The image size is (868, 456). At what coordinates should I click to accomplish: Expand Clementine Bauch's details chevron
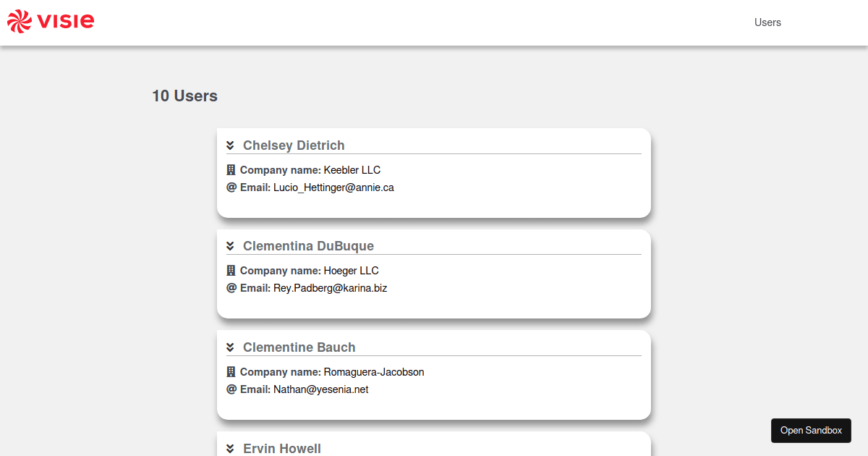230,347
